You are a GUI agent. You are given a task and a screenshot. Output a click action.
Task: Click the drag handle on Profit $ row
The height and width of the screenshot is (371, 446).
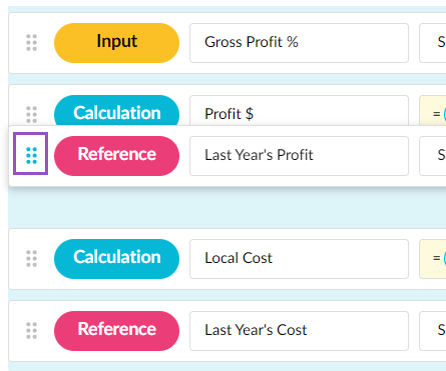(x=32, y=114)
